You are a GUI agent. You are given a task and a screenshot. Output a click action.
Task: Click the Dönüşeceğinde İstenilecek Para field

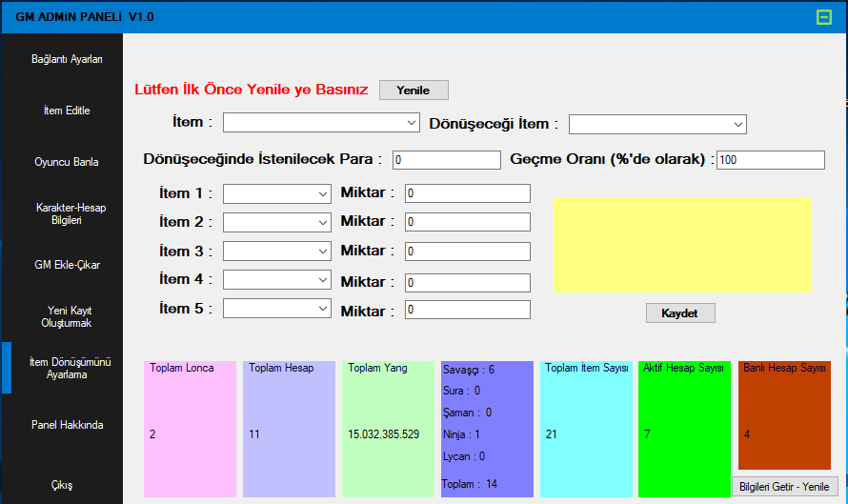click(447, 160)
